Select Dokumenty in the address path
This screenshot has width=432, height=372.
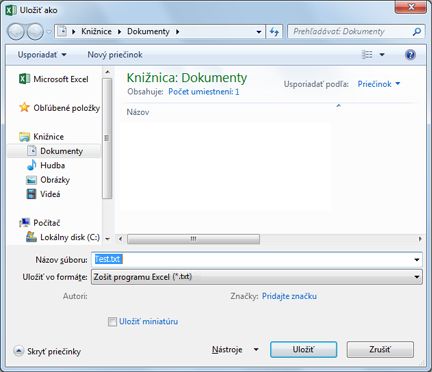pos(148,31)
